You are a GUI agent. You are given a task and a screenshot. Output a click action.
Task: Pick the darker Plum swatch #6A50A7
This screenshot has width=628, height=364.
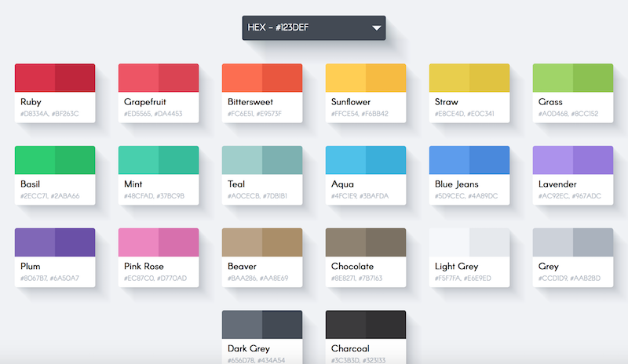tap(75, 242)
